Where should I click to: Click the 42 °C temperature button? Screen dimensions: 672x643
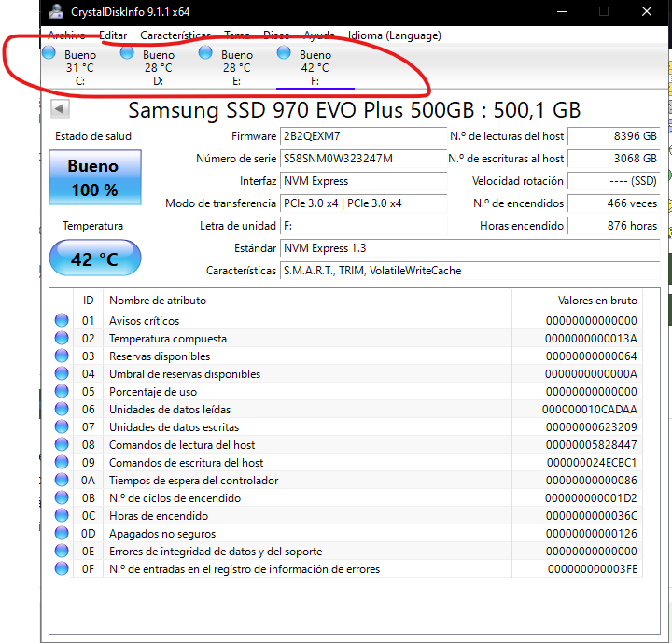(x=95, y=259)
